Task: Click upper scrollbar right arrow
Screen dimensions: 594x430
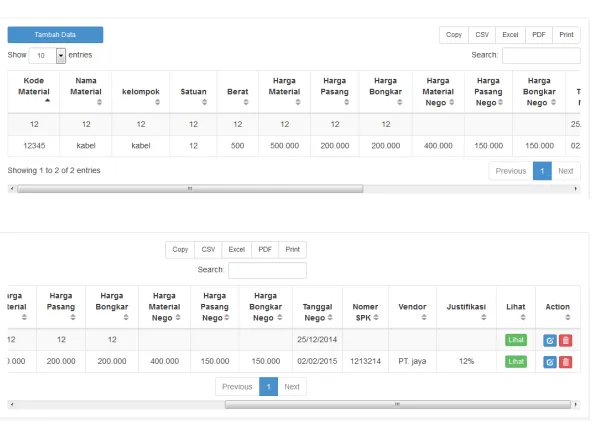Action: (x=576, y=189)
